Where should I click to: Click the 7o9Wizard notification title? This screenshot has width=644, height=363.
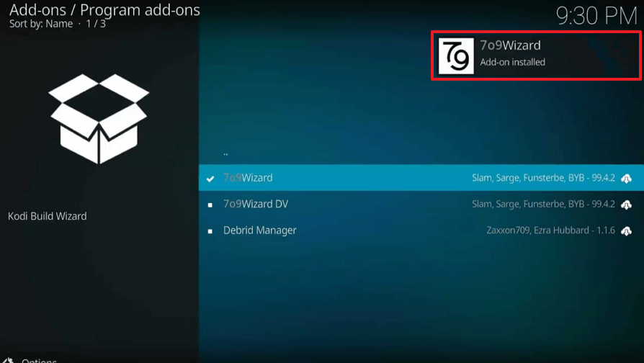(510, 45)
